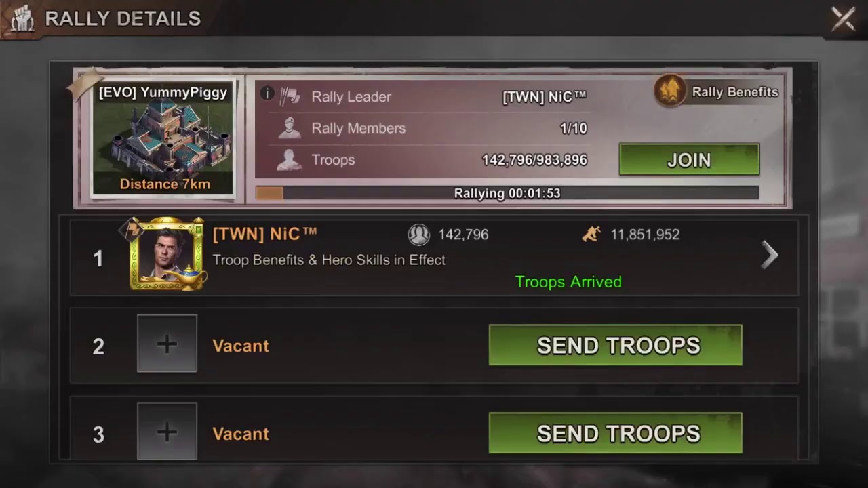Add troops via plus box in slot 3
Screen dimensions: 868x488
pos(167,432)
